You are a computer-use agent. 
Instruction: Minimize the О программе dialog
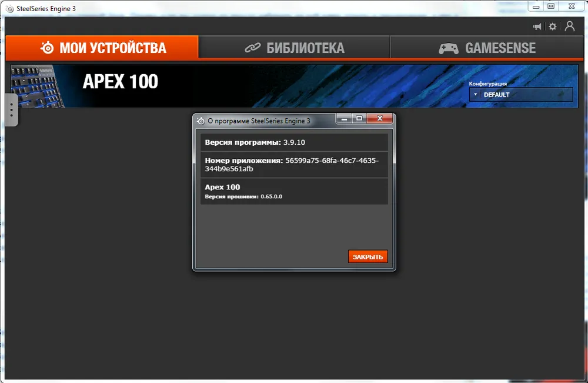344,118
